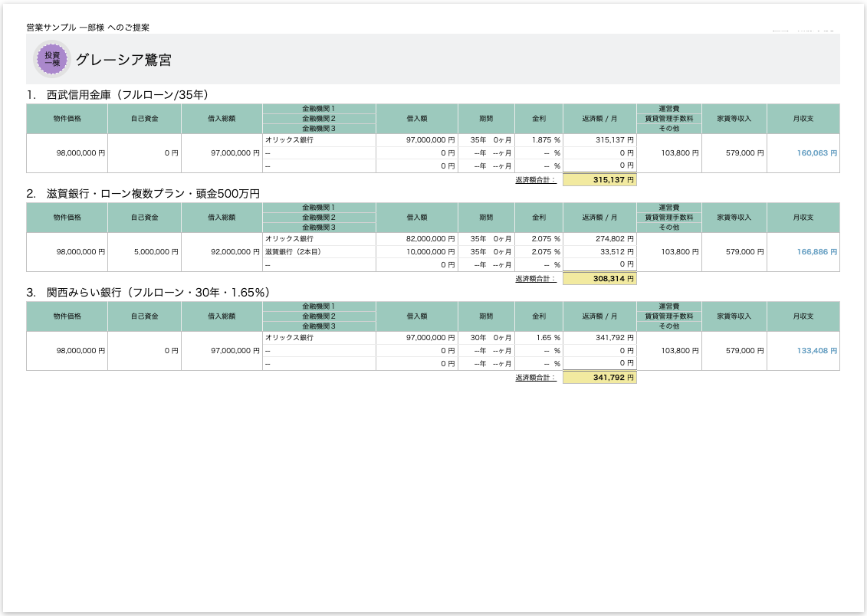
Task: Click 103,800 円 operating cost in plan 1
Action: click(x=669, y=153)
